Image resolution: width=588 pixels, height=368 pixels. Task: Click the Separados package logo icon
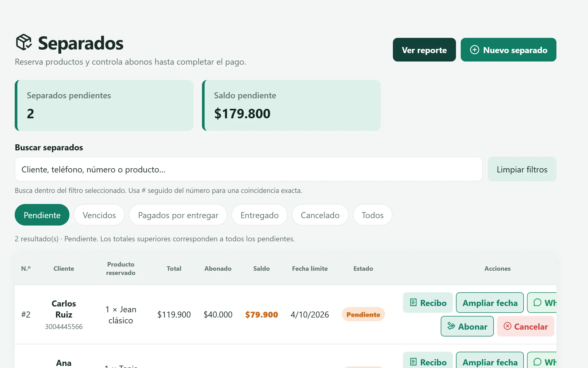(x=24, y=42)
